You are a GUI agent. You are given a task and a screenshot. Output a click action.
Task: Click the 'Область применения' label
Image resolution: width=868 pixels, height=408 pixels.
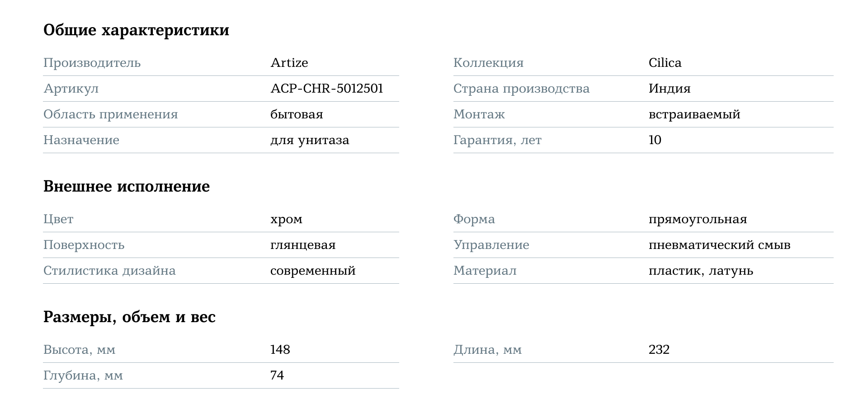point(110,114)
